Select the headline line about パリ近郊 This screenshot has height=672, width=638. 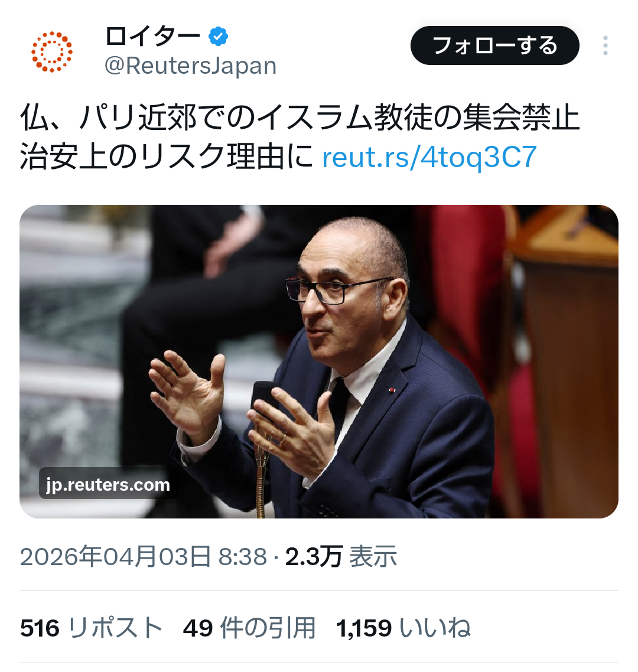pyautogui.click(x=300, y=117)
